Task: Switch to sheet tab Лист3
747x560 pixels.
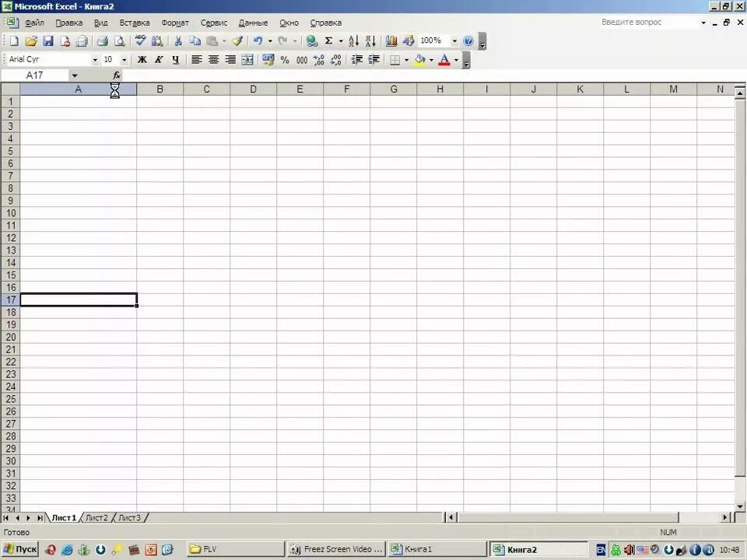Action: point(129,518)
